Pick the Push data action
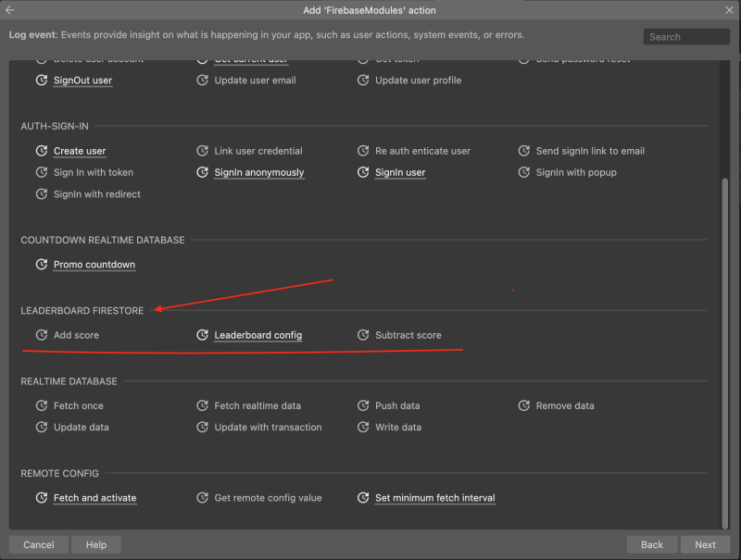741x560 pixels. [x=397, y=405]
